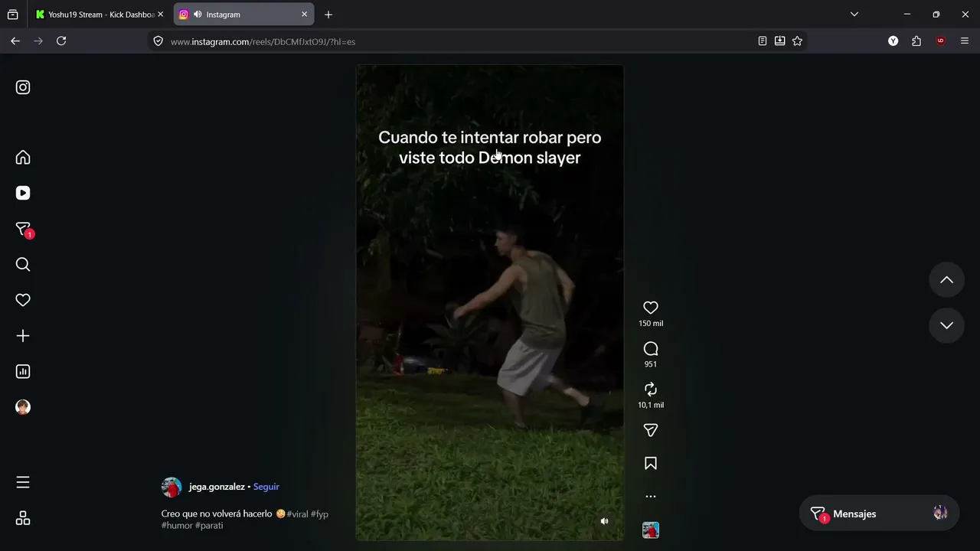Select the Instagram browser tab

(x=243, y=15)
